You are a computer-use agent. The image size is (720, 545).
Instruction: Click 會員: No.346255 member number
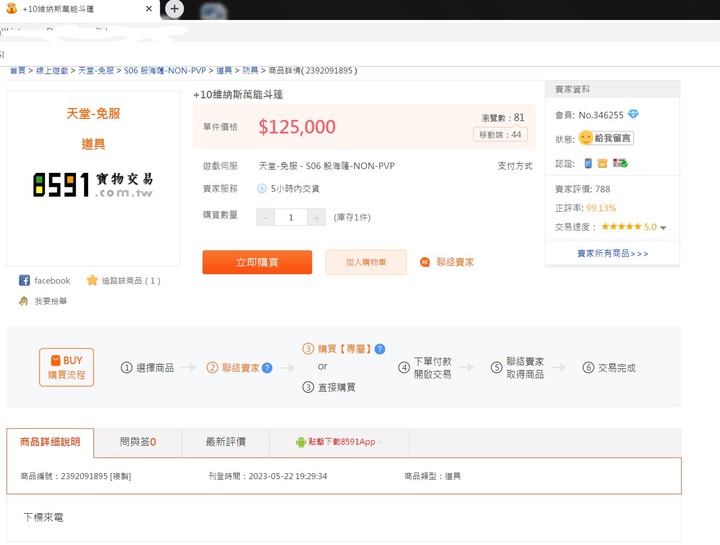589,115
